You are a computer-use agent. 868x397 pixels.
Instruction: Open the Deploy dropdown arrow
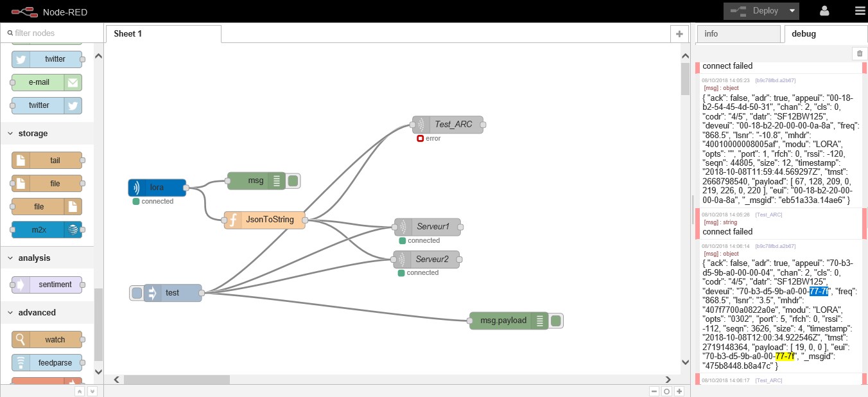(793, 11)
